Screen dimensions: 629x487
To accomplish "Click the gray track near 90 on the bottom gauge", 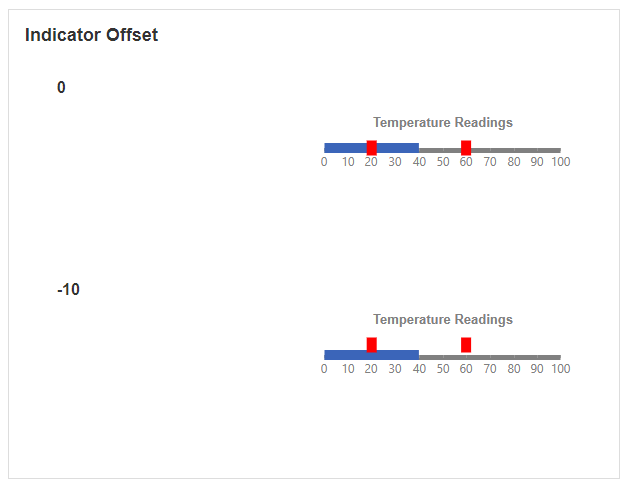I will tap(537, 357).
